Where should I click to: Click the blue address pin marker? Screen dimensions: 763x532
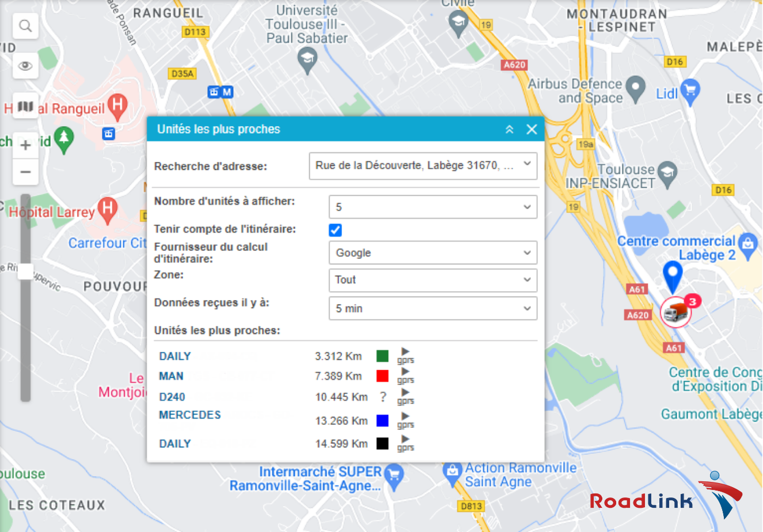[x=673, y=276]
